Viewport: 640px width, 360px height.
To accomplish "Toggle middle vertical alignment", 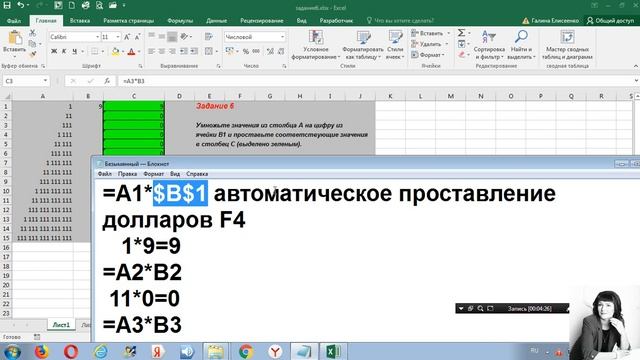I will tap(162, 37).
